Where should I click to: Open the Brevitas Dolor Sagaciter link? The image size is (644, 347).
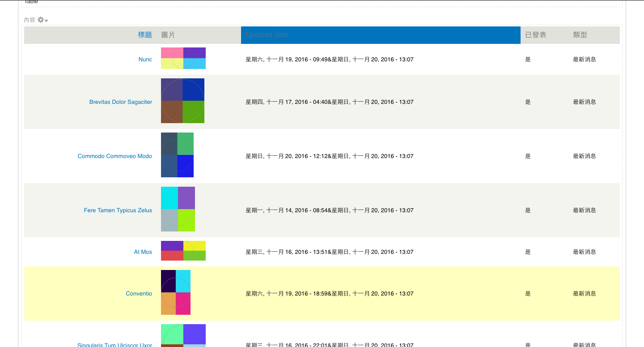pyautogui.click(x=121, y=102)
